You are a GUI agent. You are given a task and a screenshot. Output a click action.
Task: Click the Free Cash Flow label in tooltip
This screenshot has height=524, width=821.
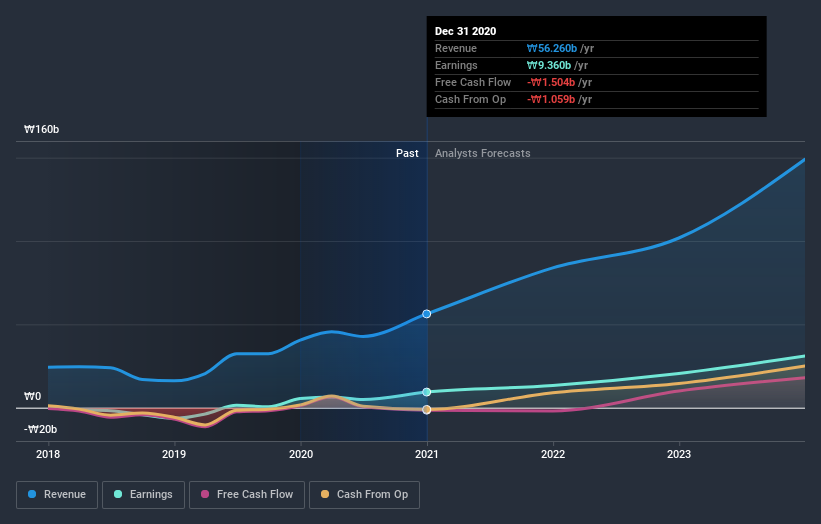tap(473, 82)
